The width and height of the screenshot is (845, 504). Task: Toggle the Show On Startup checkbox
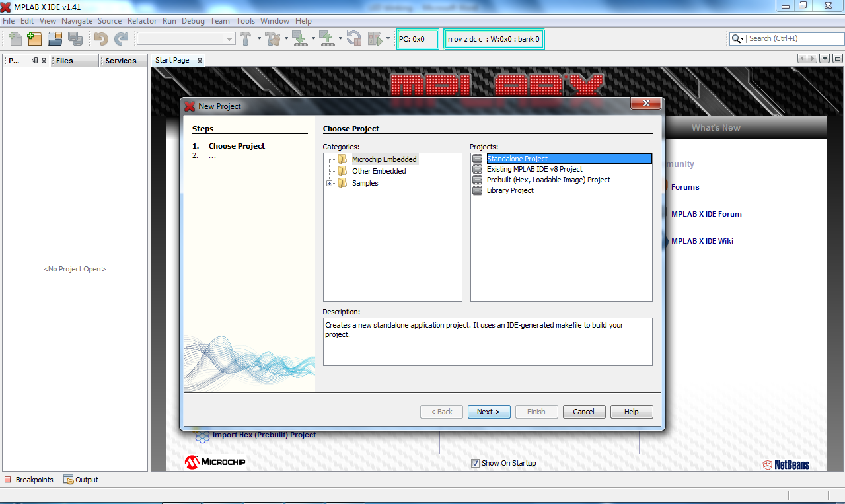tap(475, 463)
